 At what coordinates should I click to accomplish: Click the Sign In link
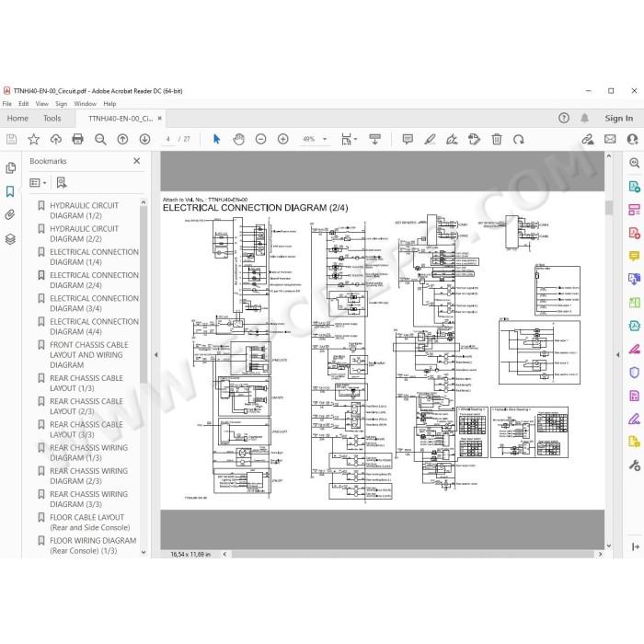[618, 119]
